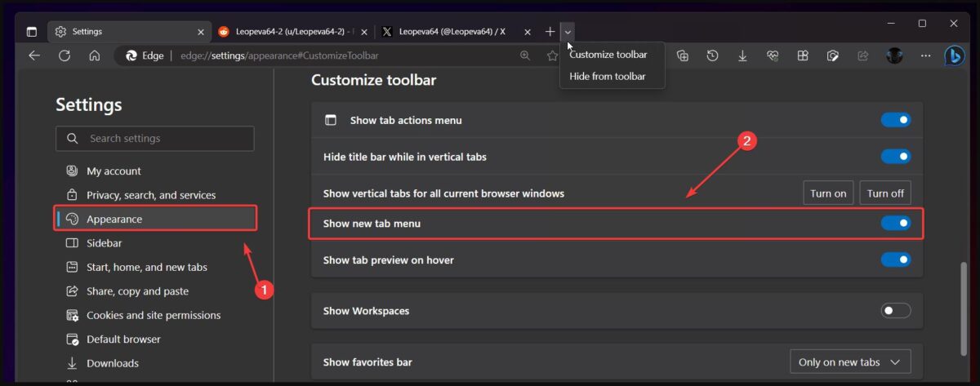This screenshot has width=980, height=386.
Task: Open the tab actions menu icon
Action: (x=32, y=32)
